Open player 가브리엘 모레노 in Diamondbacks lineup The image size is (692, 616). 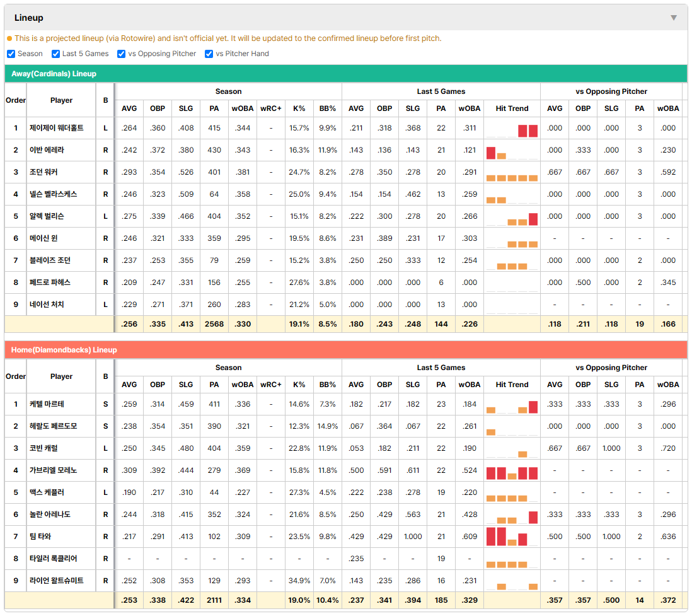tap(53, 470)
